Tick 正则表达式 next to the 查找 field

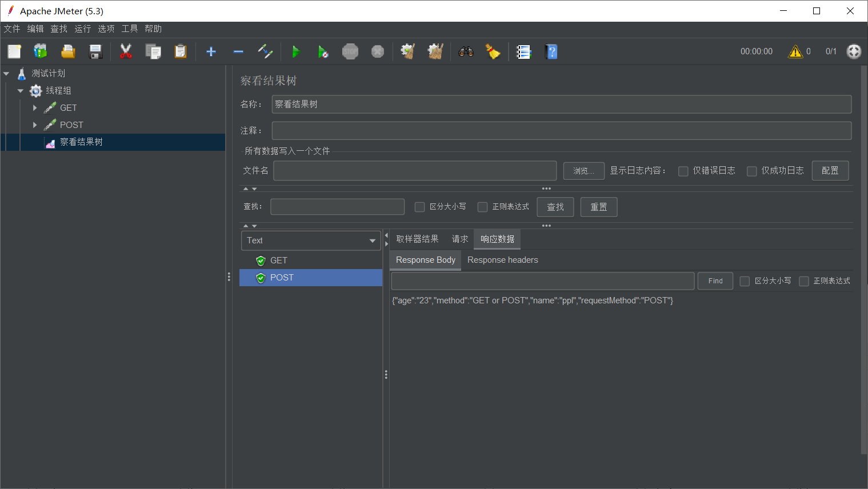point(483,207)
